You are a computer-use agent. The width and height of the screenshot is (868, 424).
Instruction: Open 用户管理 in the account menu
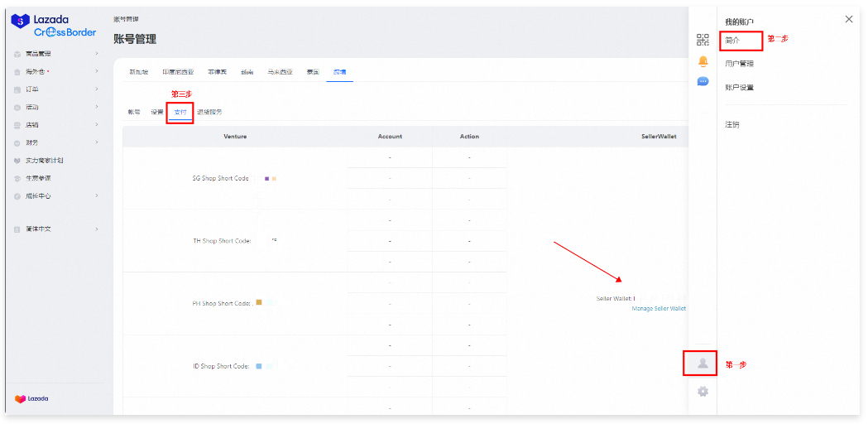click(x=739, y=64)
